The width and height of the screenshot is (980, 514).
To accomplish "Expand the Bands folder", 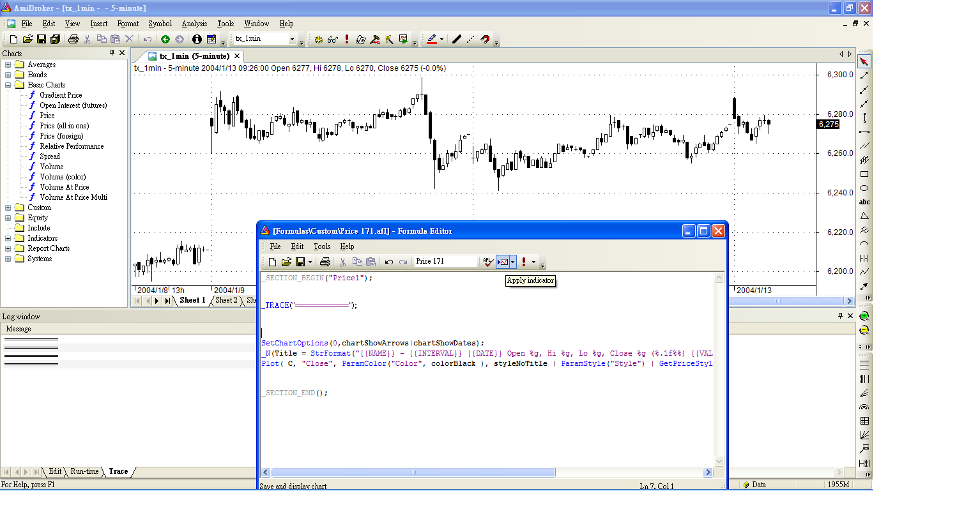I will tap(8, 75).
